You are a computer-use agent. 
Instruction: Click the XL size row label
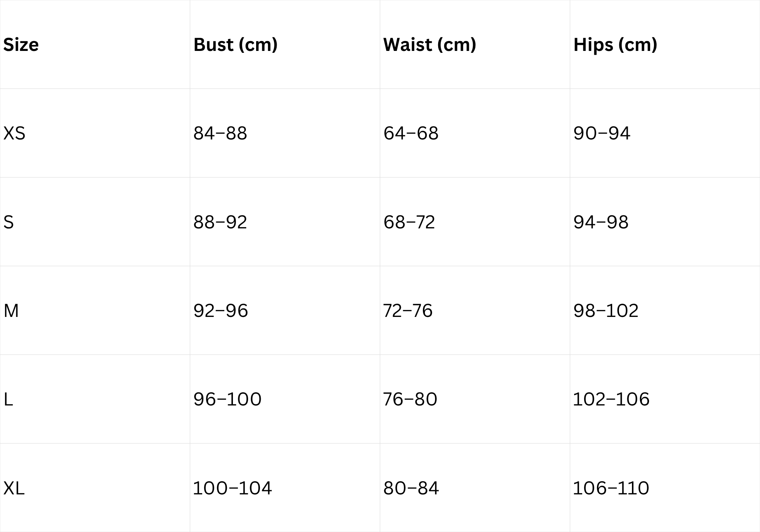click(14, 488)
